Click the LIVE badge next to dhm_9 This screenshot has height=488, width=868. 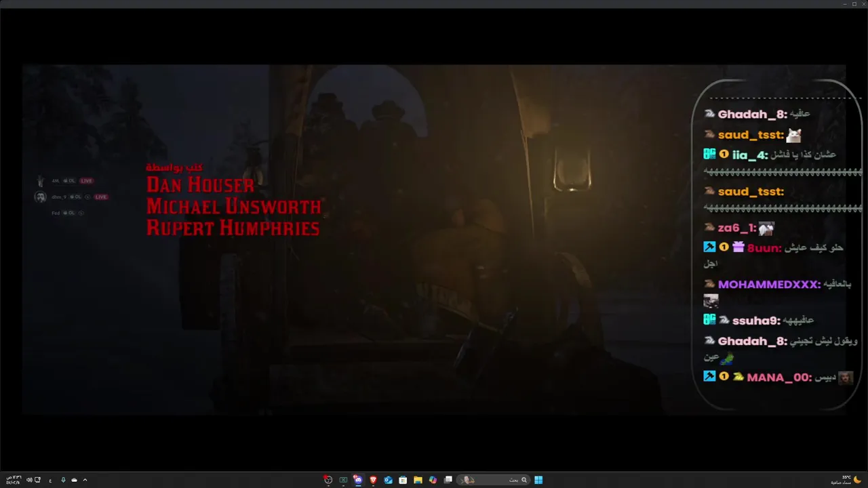101,197
